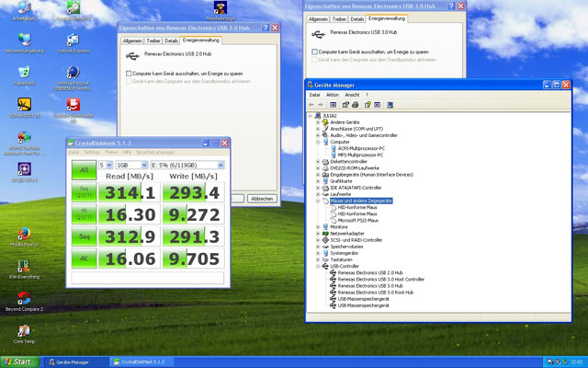
Task: Click the 314.1 sequential read result
Action: [x=130, y=192]
